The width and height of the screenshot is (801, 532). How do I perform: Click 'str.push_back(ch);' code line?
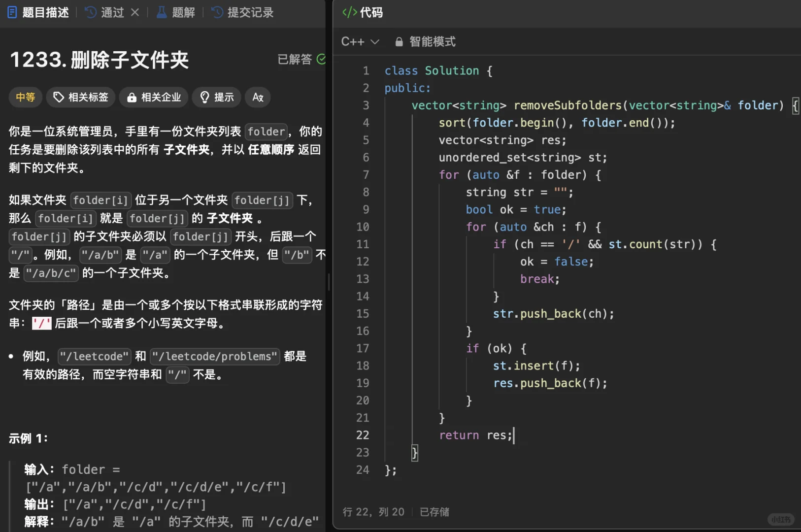pos(554,314)
